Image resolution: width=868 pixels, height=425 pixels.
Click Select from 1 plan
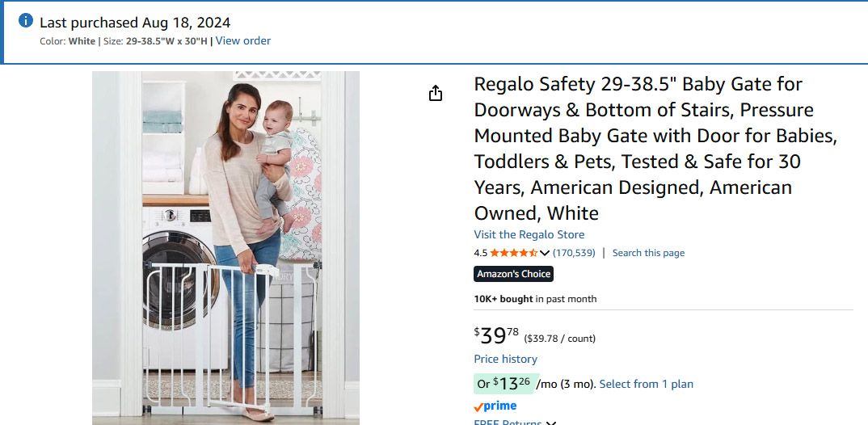(646, 384)
